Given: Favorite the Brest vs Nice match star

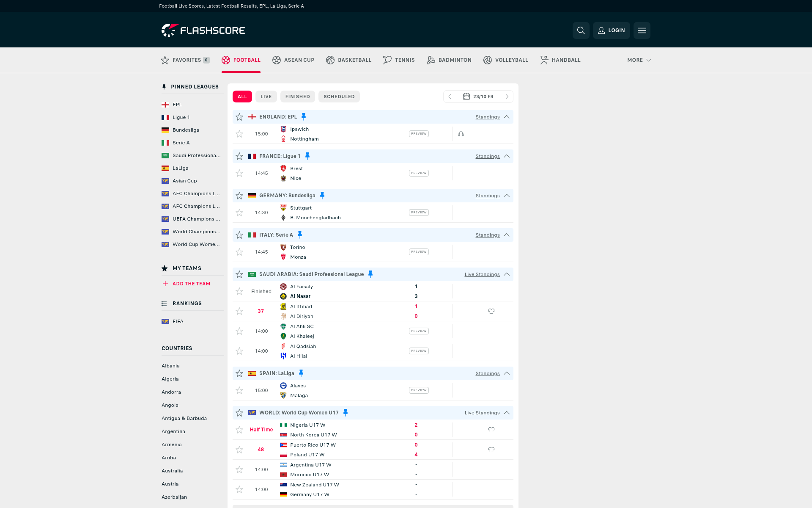Looking at the screenshot, I should [239, 173].
